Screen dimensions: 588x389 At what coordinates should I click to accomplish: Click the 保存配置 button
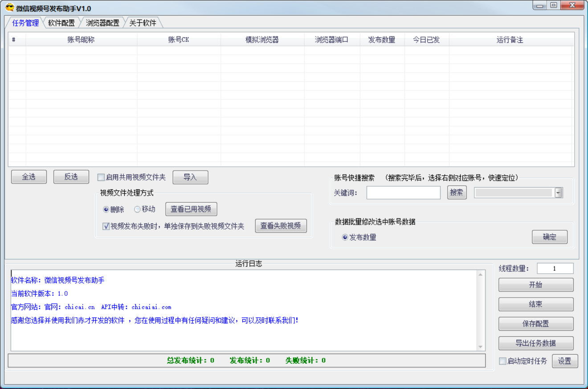click(536, 324)
